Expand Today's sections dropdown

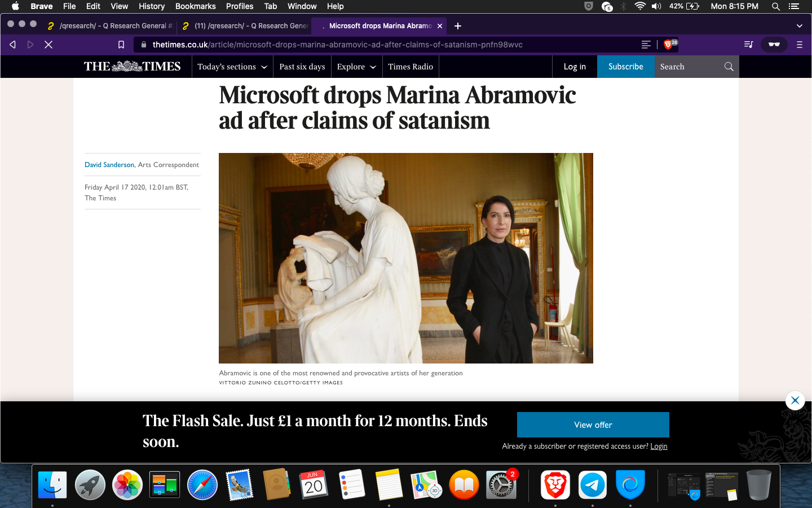click(x=232, y=67)
